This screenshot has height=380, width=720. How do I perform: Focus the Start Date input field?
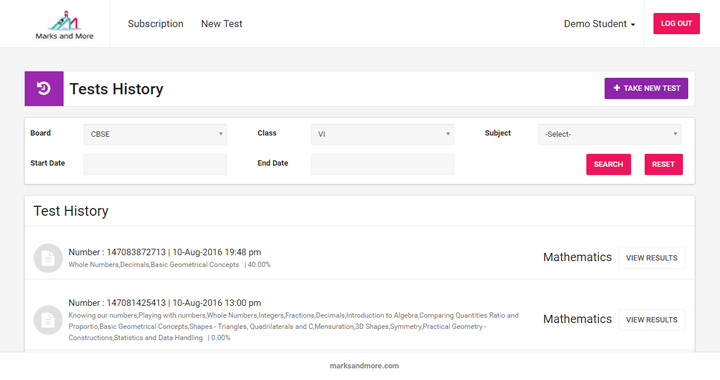(x=155, y=164)
